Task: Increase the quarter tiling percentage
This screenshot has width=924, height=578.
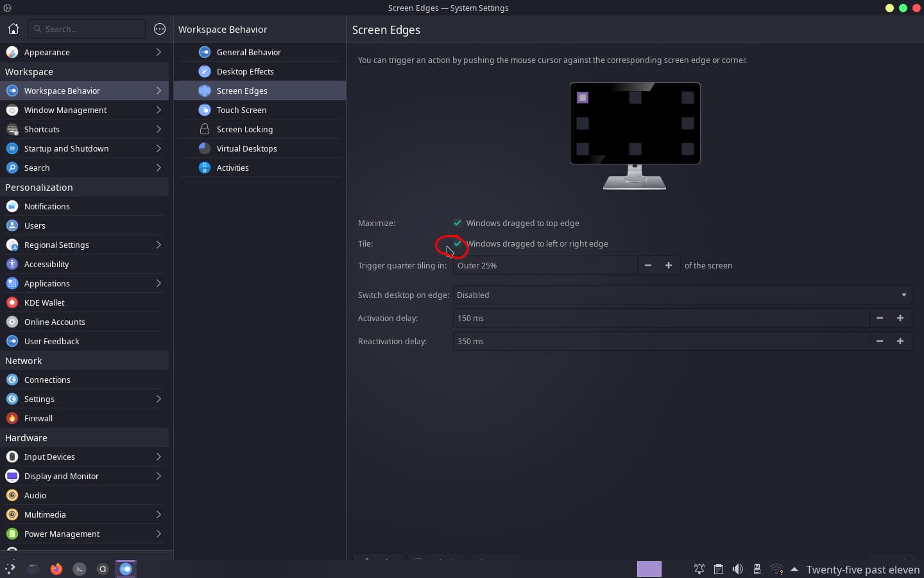Action: point(669,265)
